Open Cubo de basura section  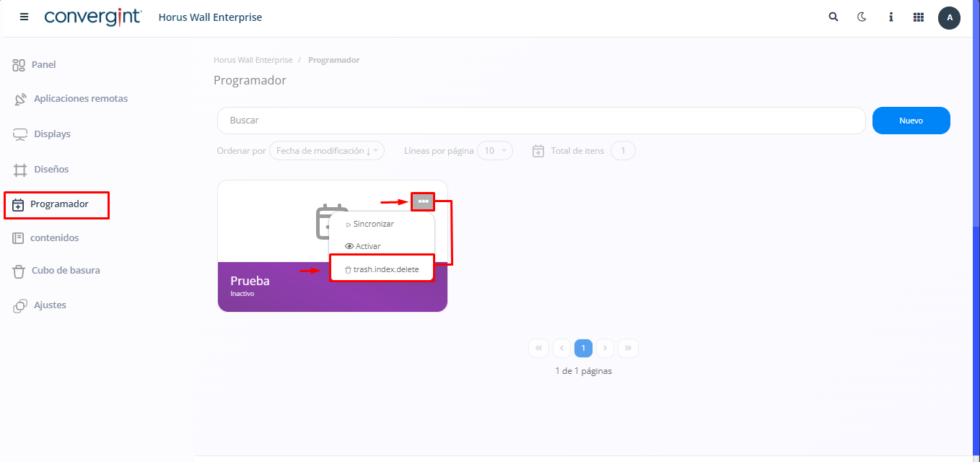click(x=65, y=271)
